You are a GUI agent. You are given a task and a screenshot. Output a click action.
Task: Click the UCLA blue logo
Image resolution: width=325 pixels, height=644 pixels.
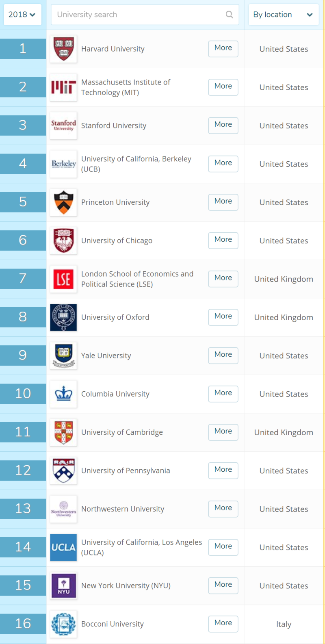(x=63, y=547)
